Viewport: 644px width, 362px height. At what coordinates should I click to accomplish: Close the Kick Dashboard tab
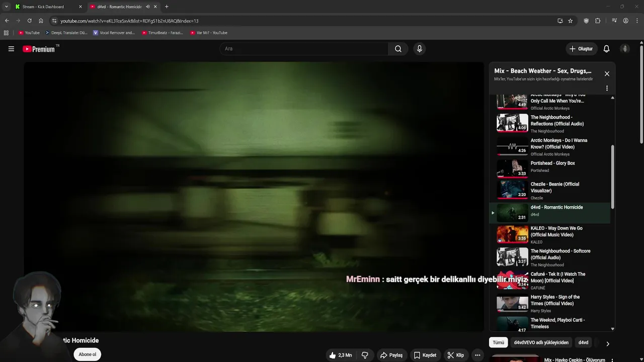[x=80, y=7]
